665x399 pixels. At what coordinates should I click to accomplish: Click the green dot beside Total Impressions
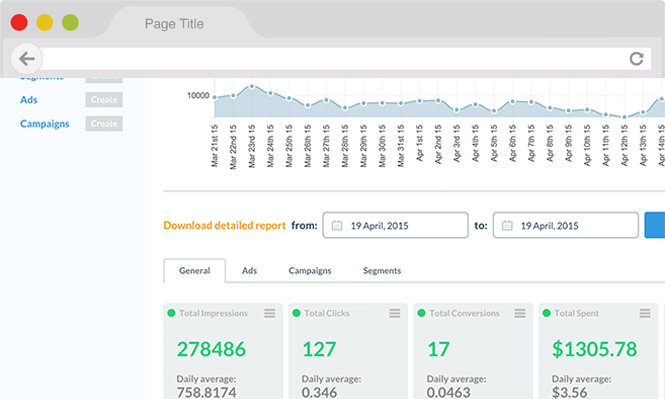[171, 313]
